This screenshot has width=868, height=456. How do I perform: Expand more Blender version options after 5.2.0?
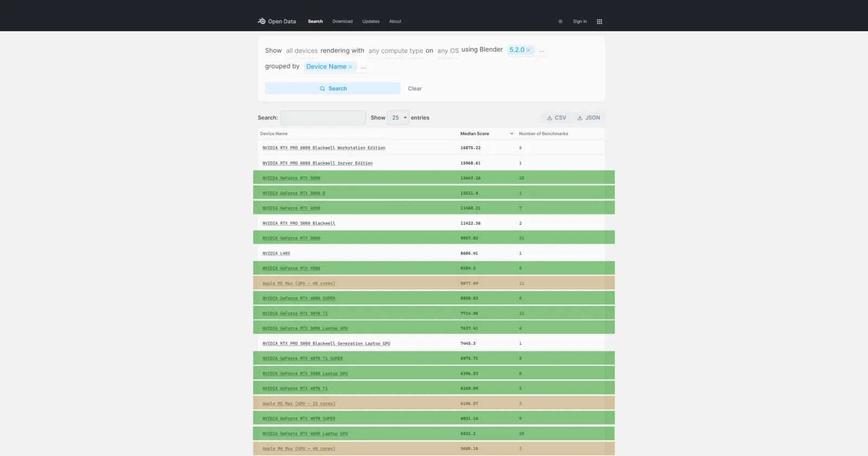pyautogui.click(x=541, y=50)
